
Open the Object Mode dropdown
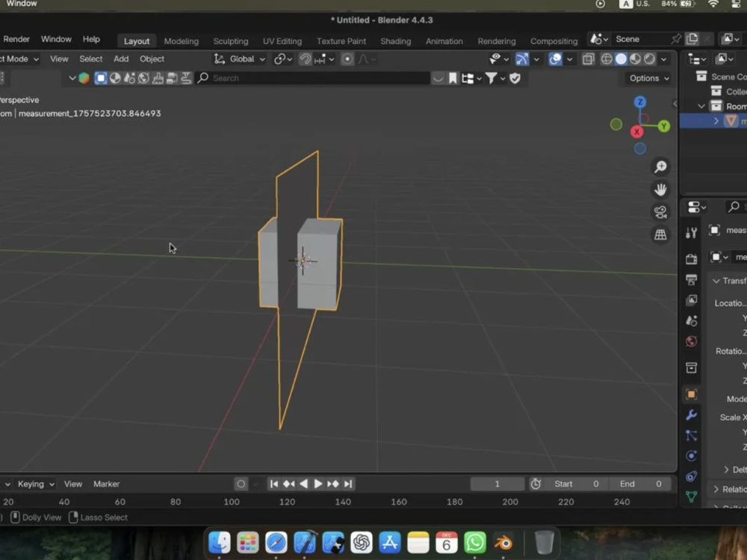click(19, 59)
